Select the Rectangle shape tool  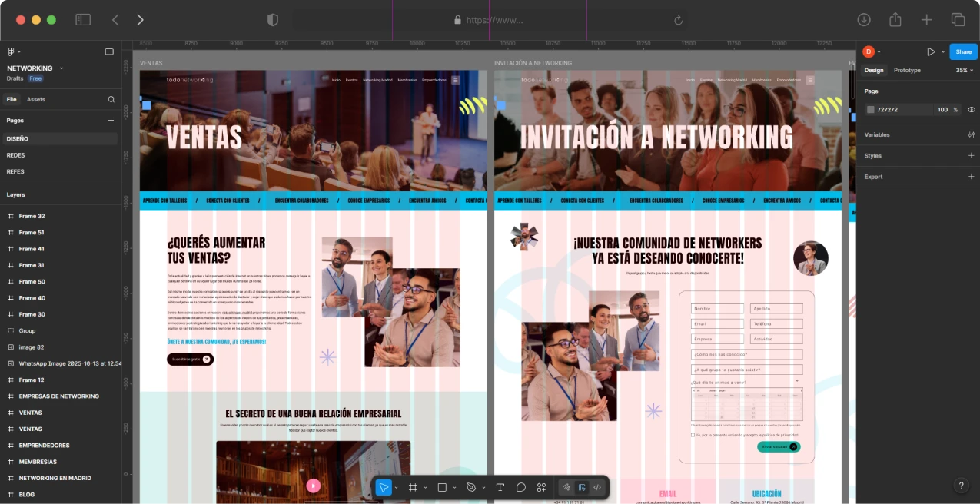point(442,486)
